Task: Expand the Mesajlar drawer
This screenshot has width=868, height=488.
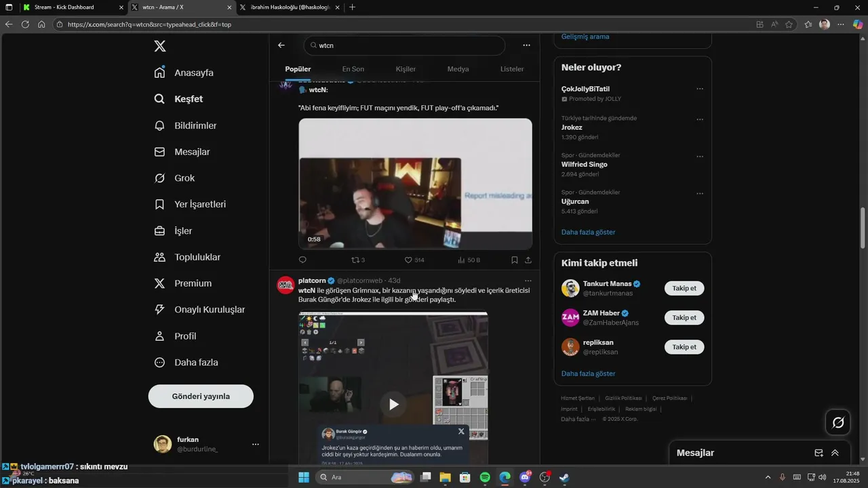Action: pyautogui.click(x=835, y=453)
